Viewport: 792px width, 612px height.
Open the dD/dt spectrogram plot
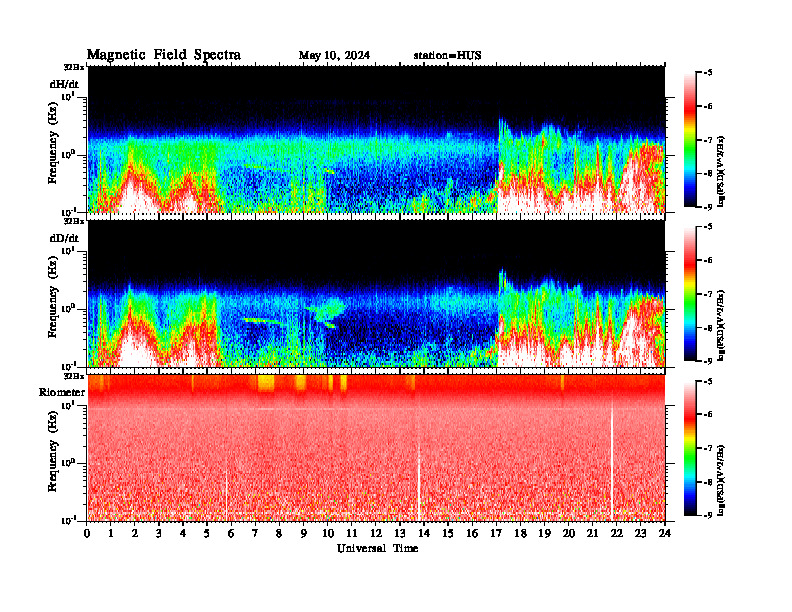coord(376,293)
